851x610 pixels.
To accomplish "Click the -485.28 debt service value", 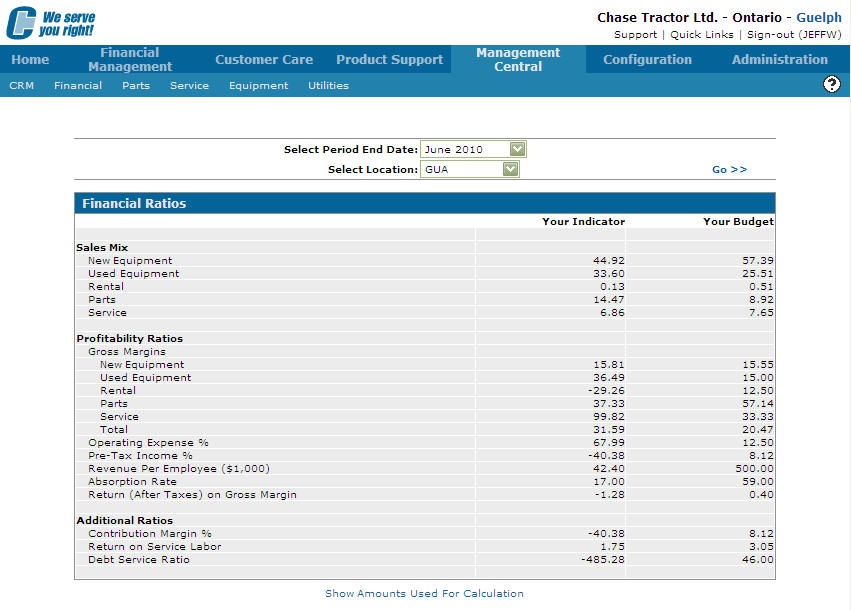I will point(602,560).
